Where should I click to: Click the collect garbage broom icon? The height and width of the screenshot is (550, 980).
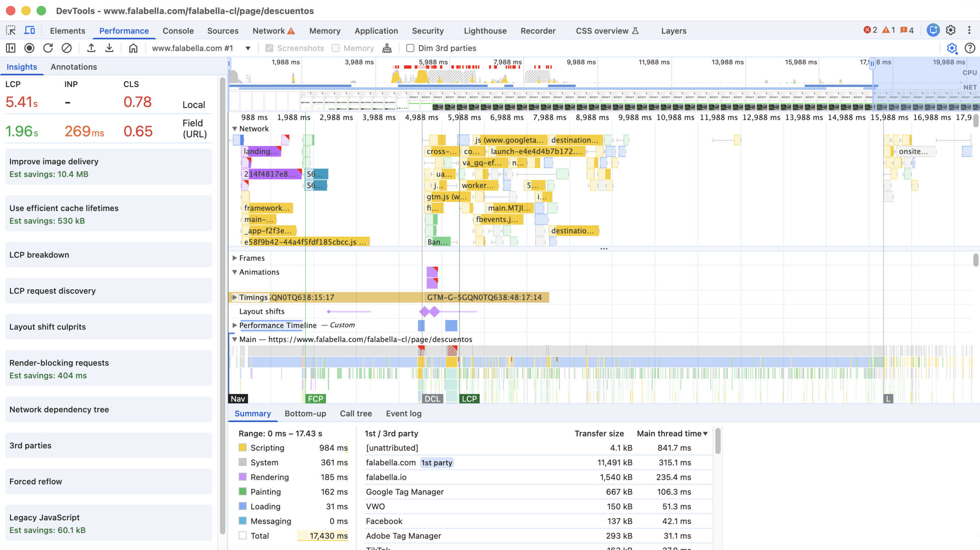387,48
